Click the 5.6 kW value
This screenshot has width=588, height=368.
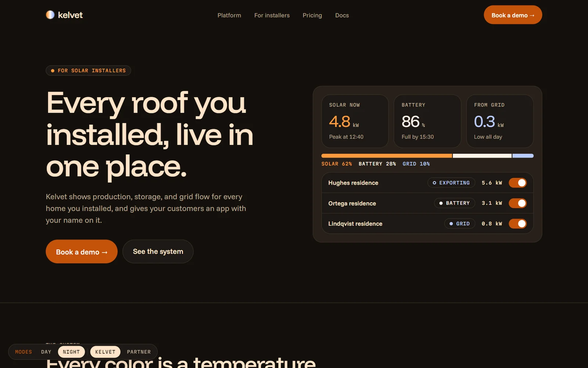492,183
